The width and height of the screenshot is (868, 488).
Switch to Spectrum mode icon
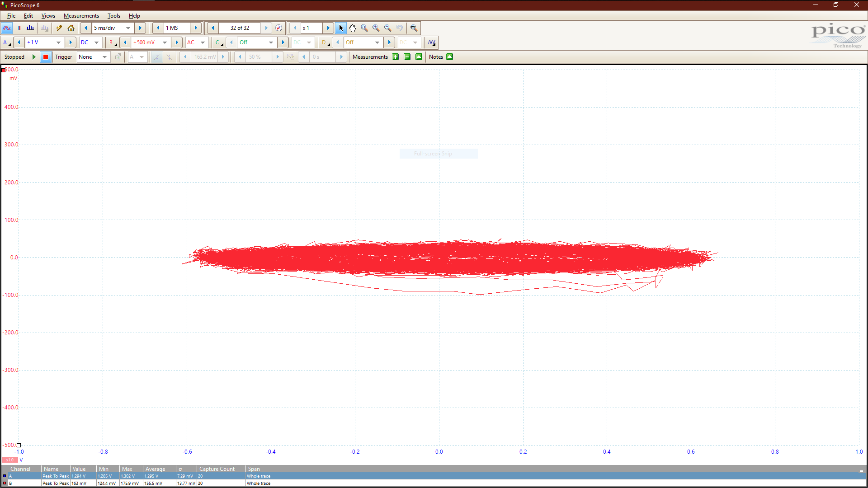[30, 28]
